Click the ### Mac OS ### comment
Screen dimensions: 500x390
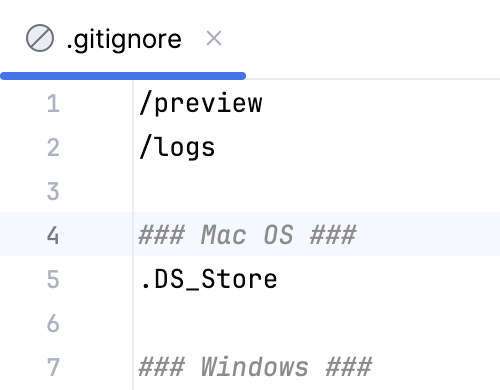247,235
